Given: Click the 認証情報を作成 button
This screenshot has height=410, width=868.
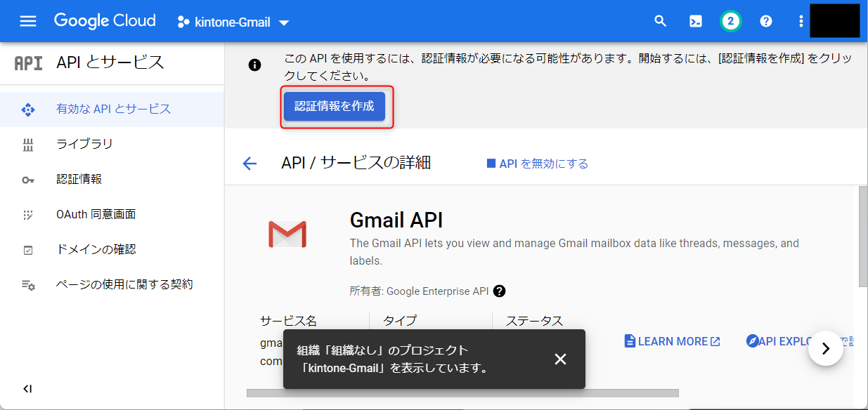Looking at the screenshot, I should tap(335, 107).
